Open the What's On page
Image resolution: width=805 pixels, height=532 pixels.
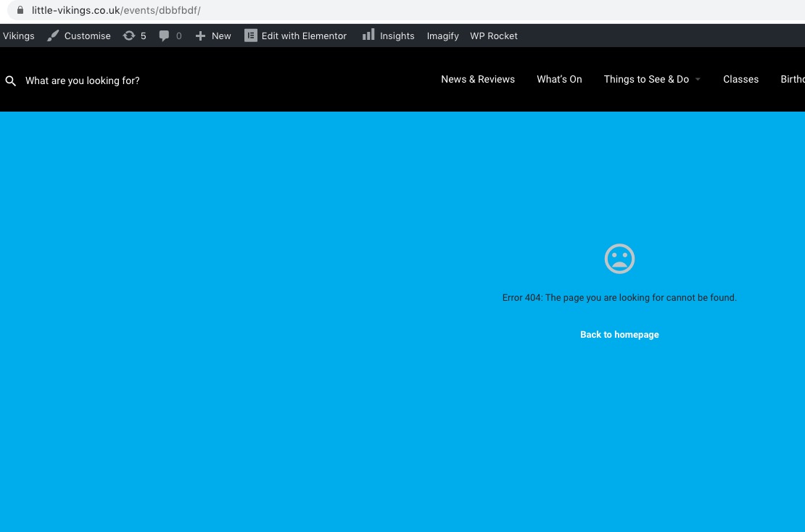(559, 79)
